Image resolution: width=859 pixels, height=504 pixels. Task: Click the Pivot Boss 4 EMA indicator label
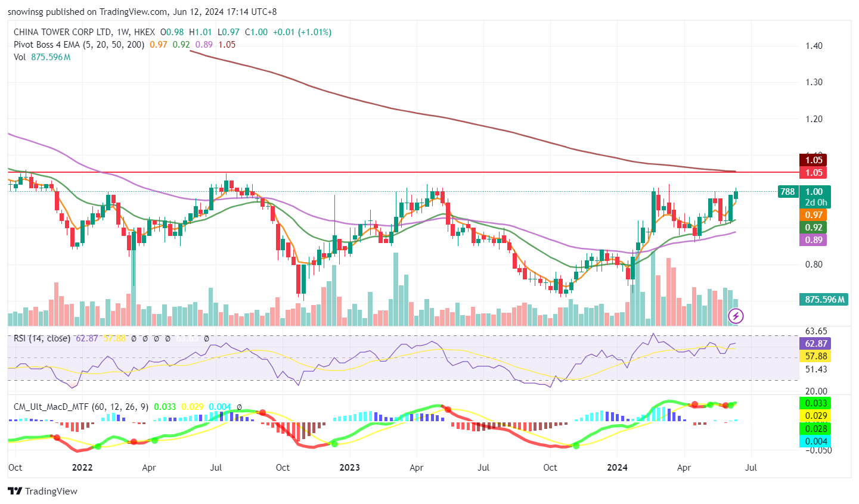click(79, 45)
